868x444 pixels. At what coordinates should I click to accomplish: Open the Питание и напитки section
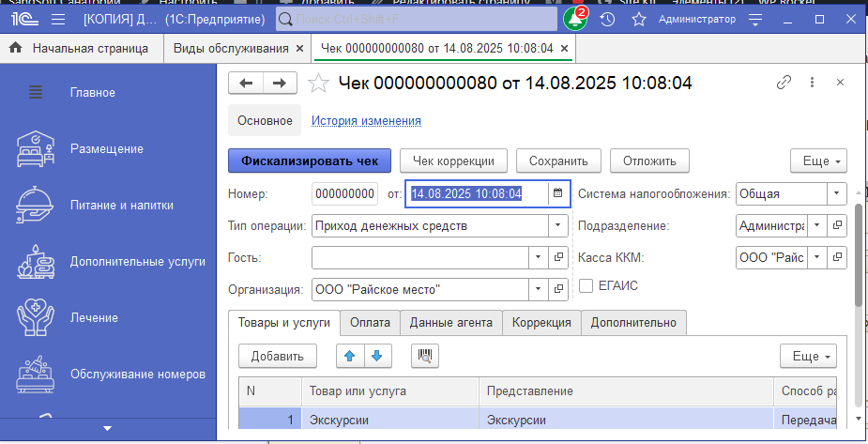pos(121,205)
